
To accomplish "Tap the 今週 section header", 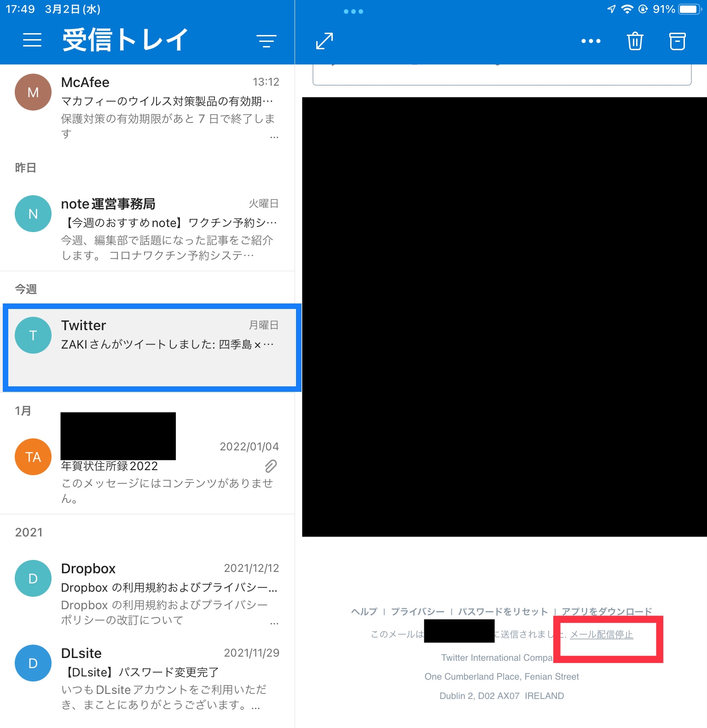I will pos(26,289).
